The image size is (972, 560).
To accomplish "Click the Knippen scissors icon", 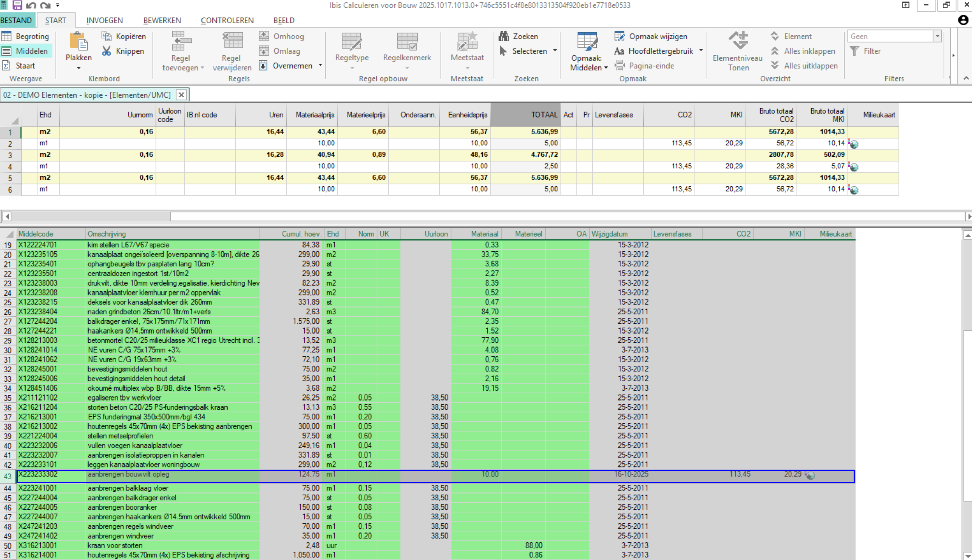I will click(106, 51).
